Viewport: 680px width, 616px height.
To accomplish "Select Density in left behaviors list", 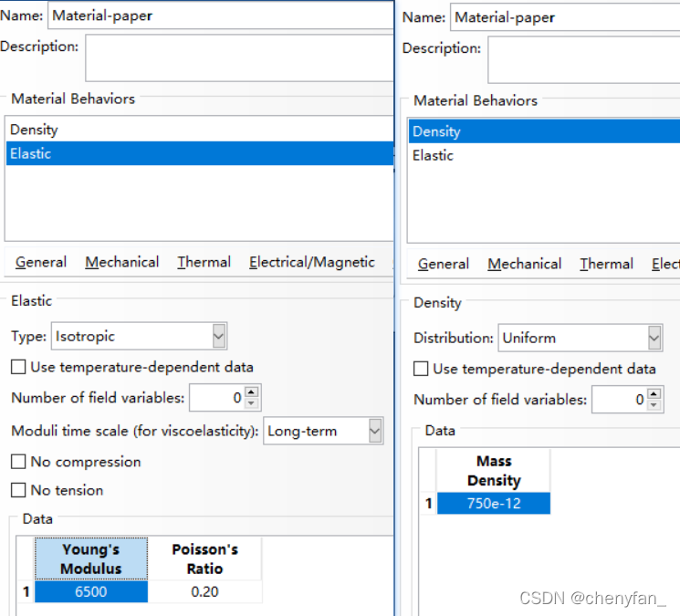I will 34,131.
